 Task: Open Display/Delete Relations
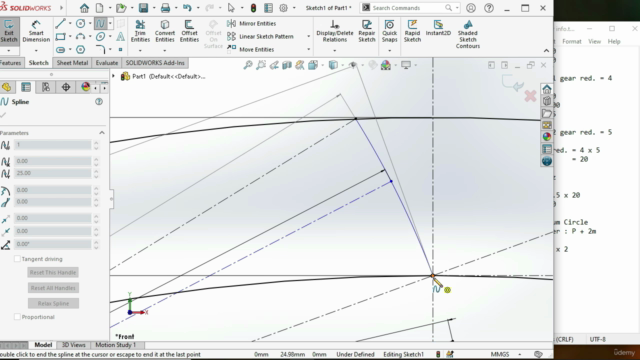[335, 31]
